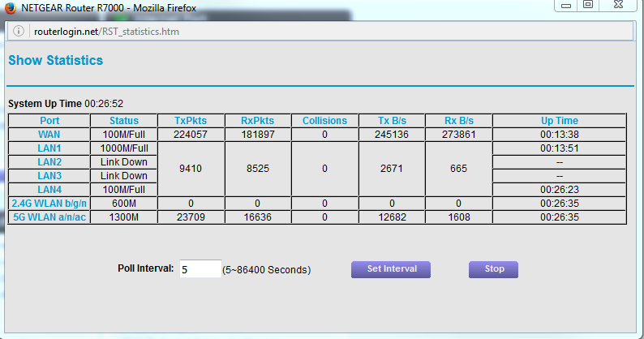Click 2.4G WLAN status 600M

point(123,204)
